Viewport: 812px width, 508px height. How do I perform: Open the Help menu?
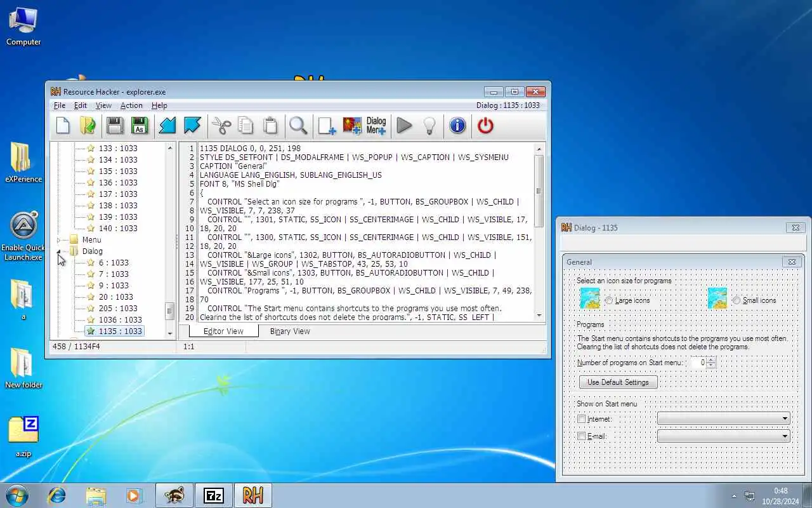tap(159, 105)
